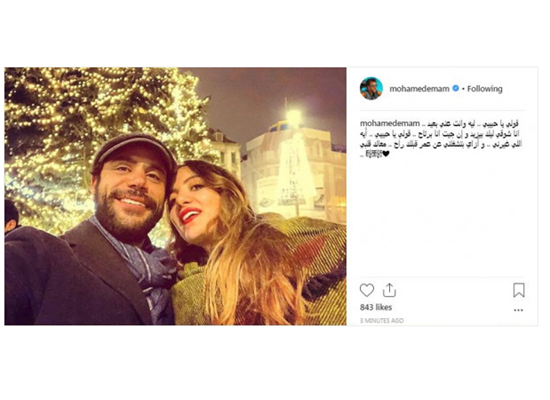
Task: View the 843 likes list
Action: (376, 307)
